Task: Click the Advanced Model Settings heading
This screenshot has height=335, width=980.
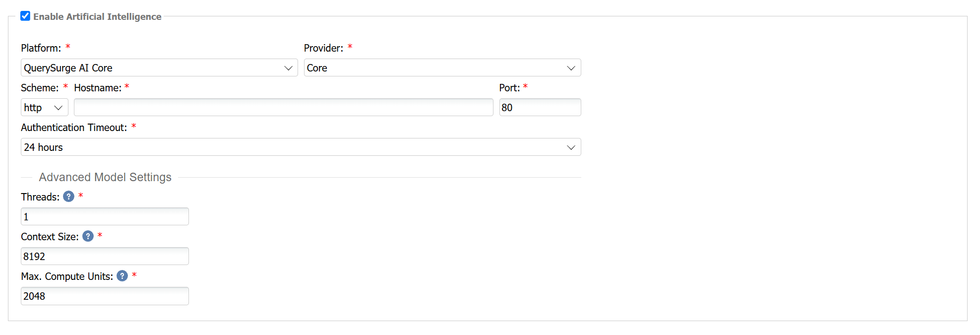Action: click(105, 177)
